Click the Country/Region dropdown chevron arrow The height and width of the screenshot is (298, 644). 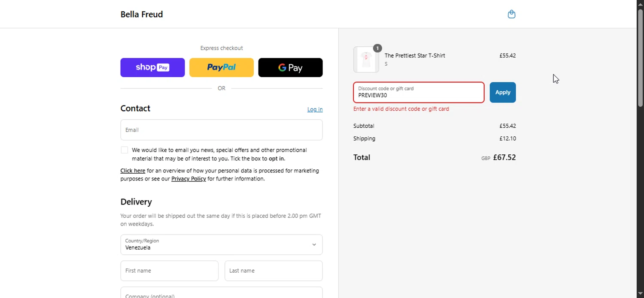(x=314, y=245)
